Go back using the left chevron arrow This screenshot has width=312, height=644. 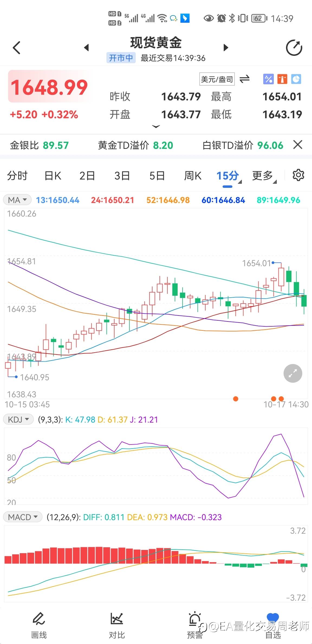click(x=17, y=48)
